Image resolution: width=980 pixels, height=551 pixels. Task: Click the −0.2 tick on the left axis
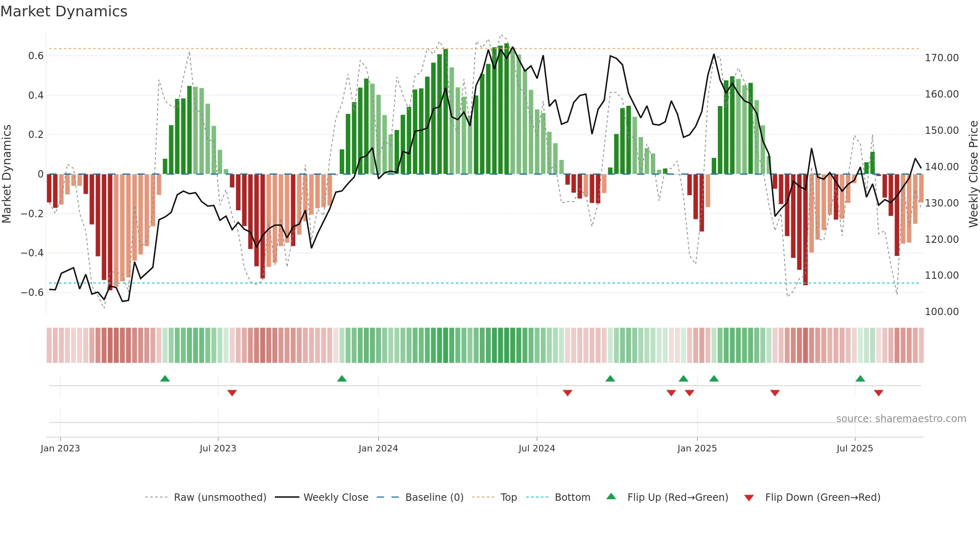click(x=32, y=213)
